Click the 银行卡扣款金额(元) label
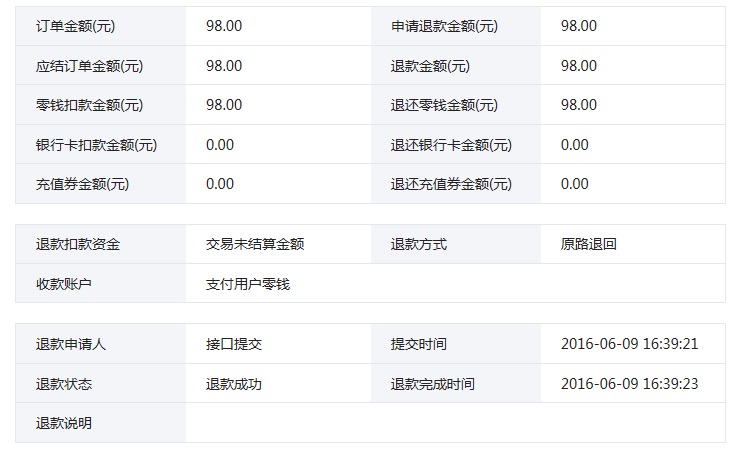The height and width of the screenshot is (455, 739). click(x=96, y=145)
